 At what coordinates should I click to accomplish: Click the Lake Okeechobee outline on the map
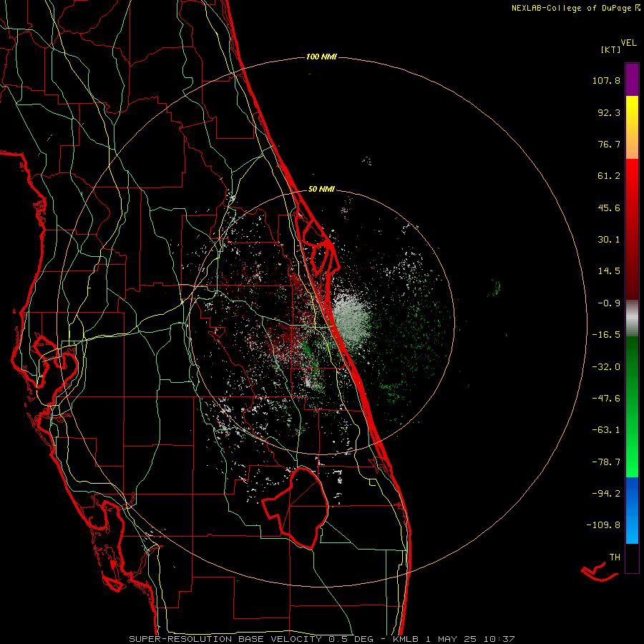pos(295,507)
